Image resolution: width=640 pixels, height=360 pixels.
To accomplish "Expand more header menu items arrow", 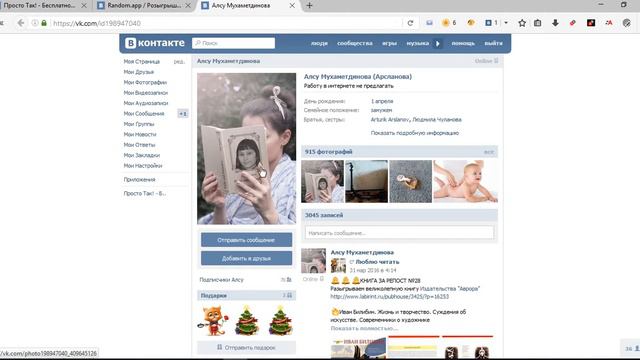I will pos(438,43).
